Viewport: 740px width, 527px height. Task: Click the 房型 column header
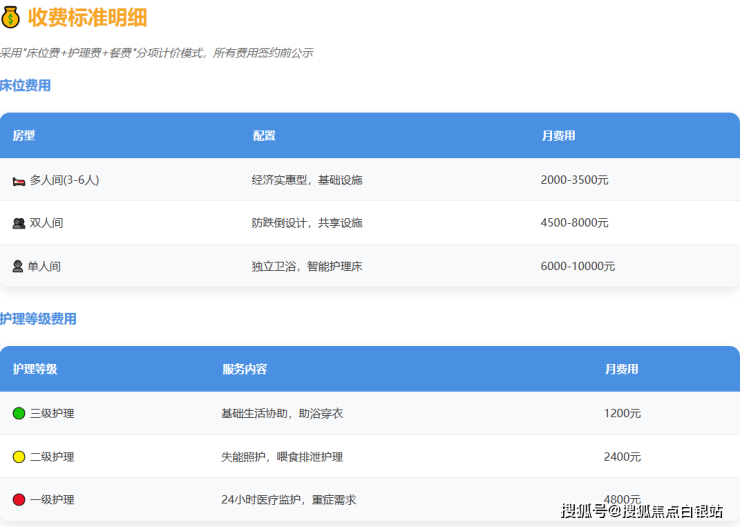coord(23,136)
